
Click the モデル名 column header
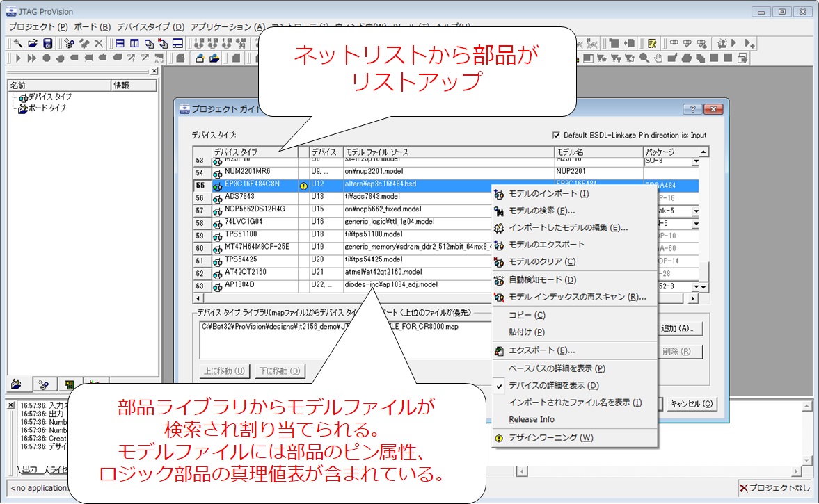click(x=598, y=152)
